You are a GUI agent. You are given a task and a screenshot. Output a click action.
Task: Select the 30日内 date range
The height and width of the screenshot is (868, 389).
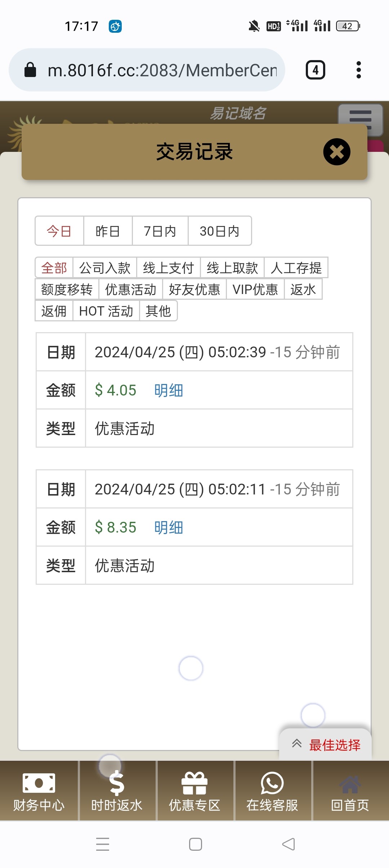pyautogui.click(x=219, y=231)
